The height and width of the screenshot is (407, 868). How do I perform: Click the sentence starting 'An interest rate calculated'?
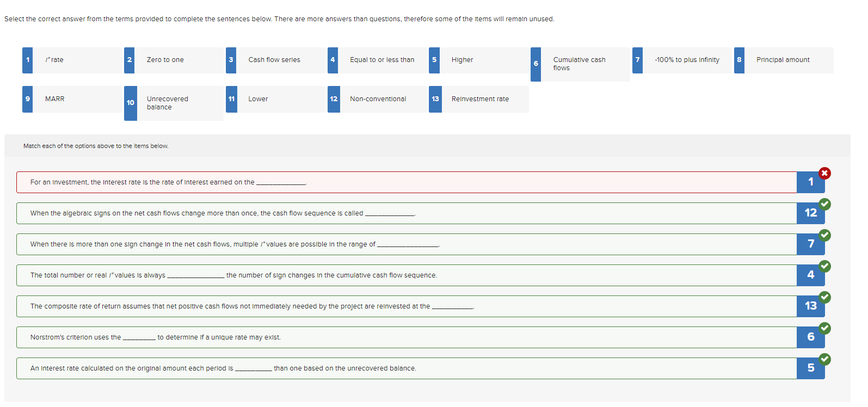(x=223, y=368)
